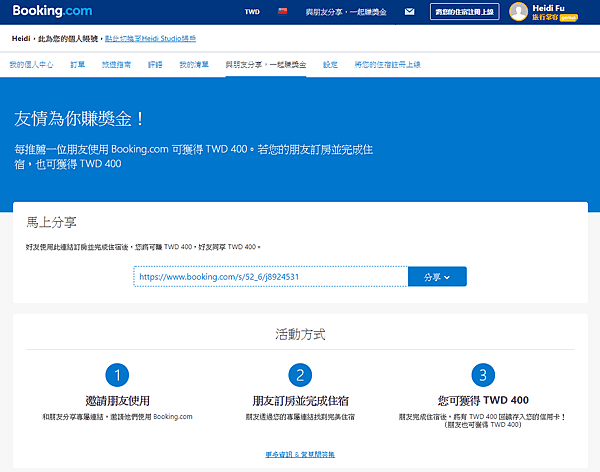The height and width of the screenshot is (472, 600).
Task: Open the 訂單 tab
Action: click(x=78, y=65)
